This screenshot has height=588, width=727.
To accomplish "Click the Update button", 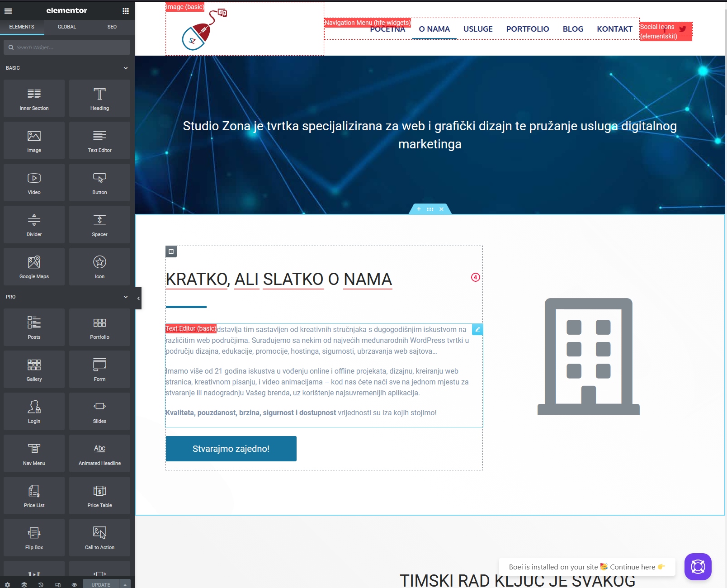I will click(100, 584).
